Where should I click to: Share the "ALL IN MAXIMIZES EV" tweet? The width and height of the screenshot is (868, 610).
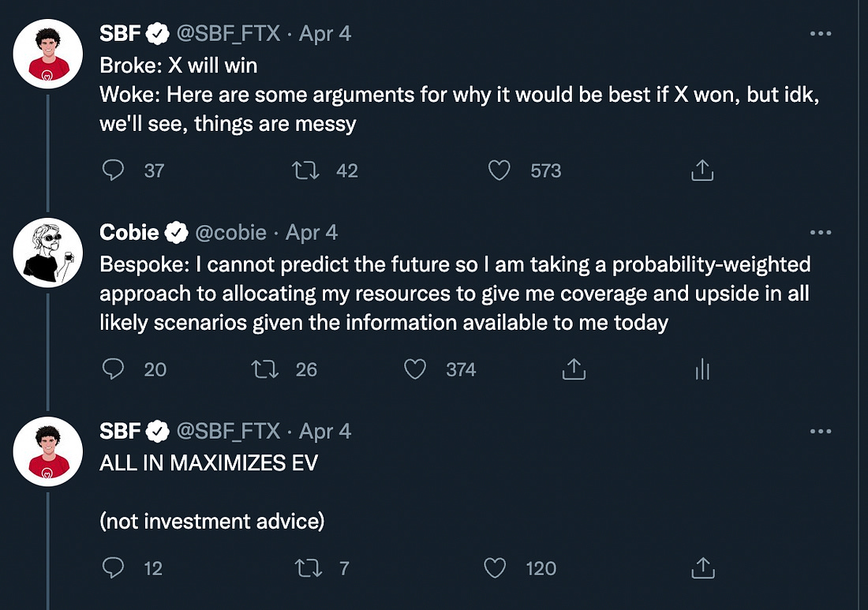pyautogui.click(x=702, y=567)
